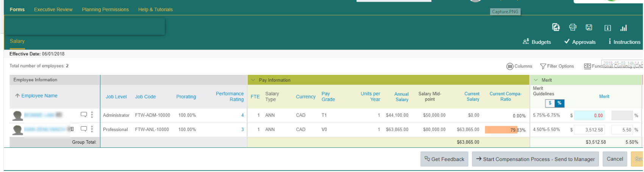
Task: Click avatar of the Administrator employee
Action: point(17,116)
